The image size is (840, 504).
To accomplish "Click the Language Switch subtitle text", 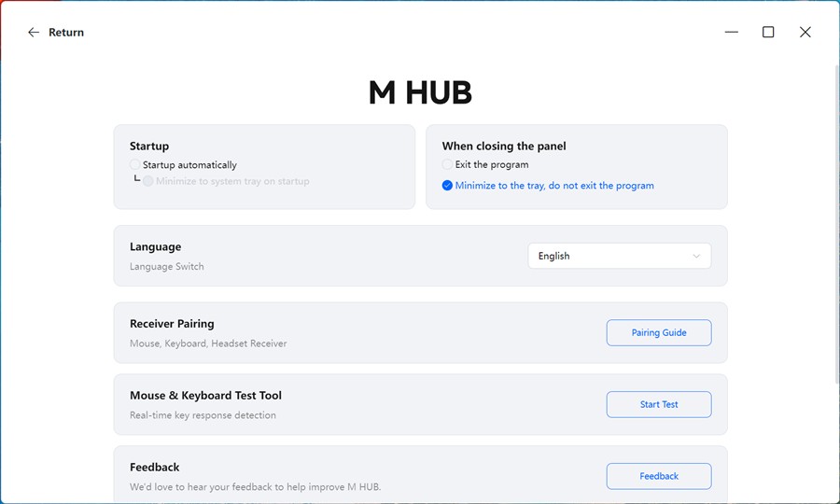I will [166, 267].
